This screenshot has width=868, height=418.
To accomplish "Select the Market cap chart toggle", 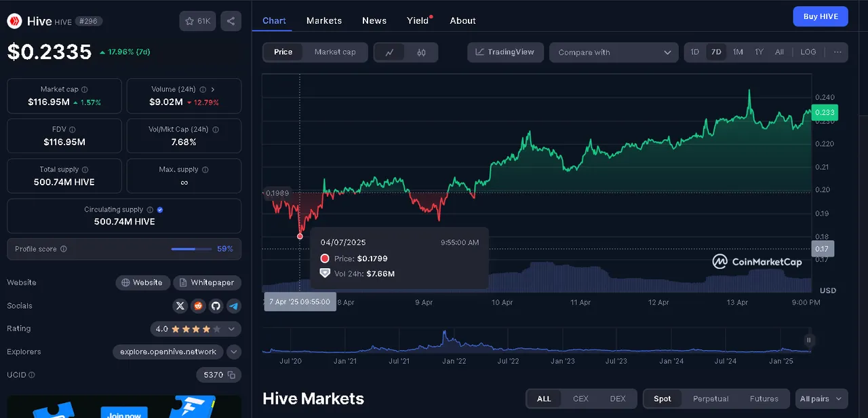I will [x=335, y=52].
